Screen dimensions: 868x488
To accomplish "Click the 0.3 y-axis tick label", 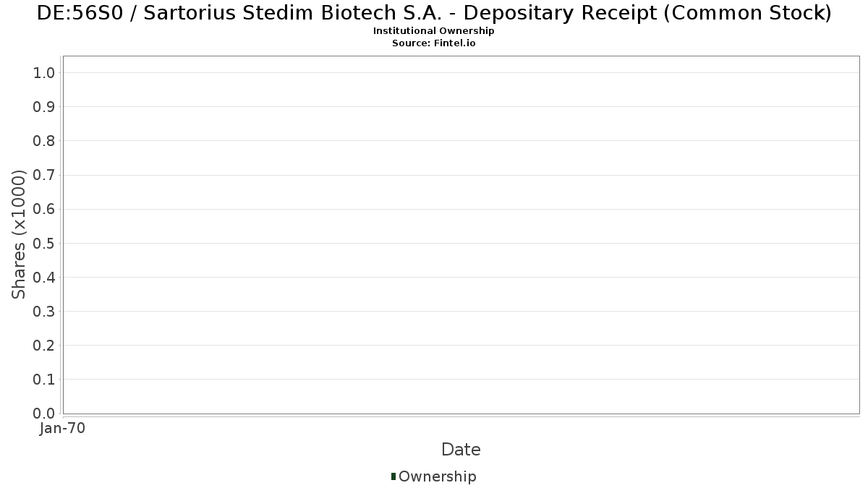I will 44,312.
